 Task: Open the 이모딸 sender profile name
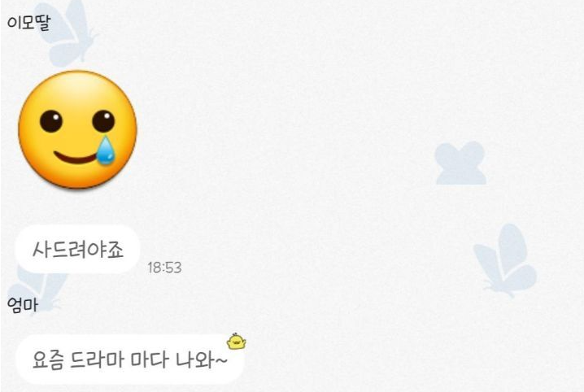pyautogui.click(x=28, y=23)
